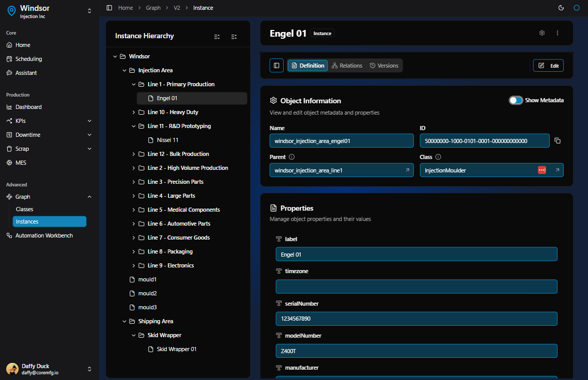Open the Windsor organization switcher
588x380 pixels.
click(x=89, y=11)
